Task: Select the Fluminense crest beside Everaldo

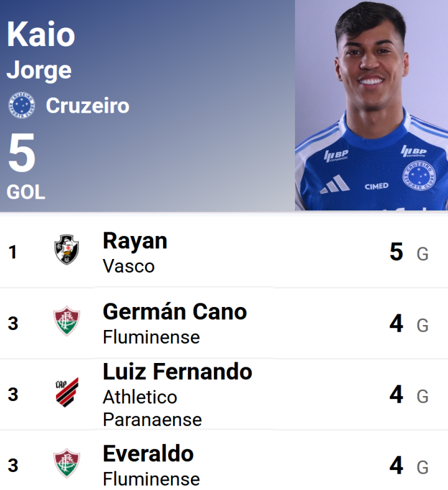Action: coord(67,464)
